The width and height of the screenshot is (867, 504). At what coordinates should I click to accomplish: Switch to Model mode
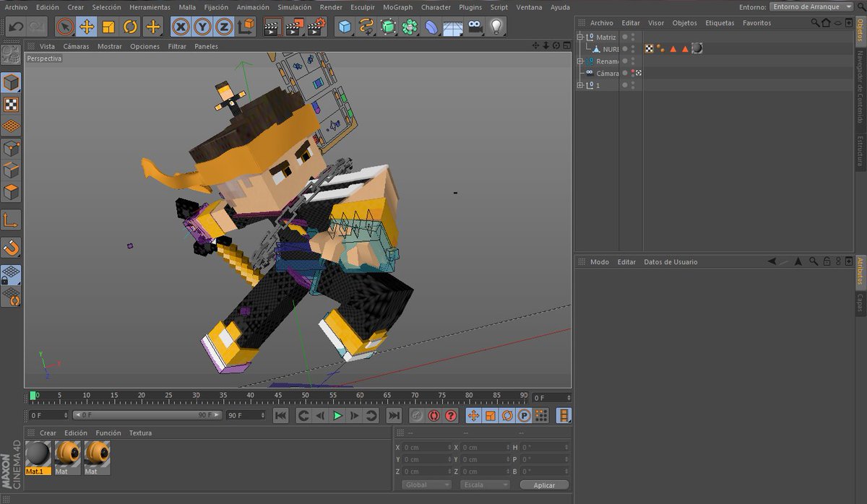[11, 82]
